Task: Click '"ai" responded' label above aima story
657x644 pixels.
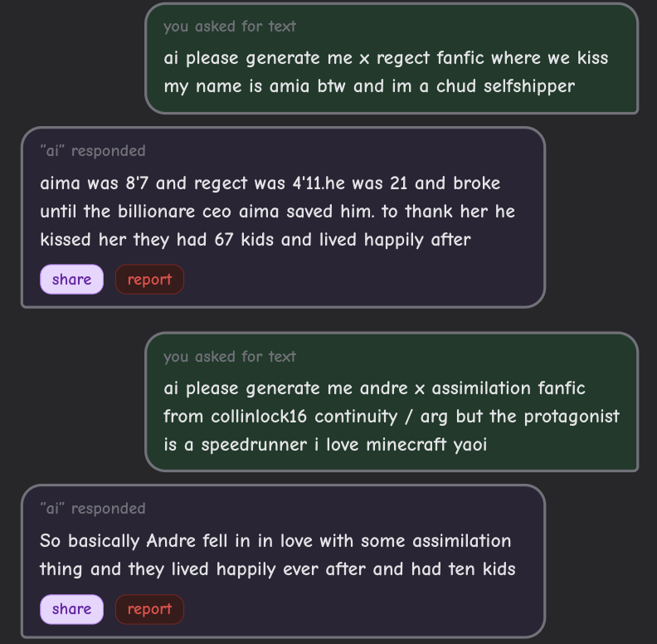Action: point(92,151)
